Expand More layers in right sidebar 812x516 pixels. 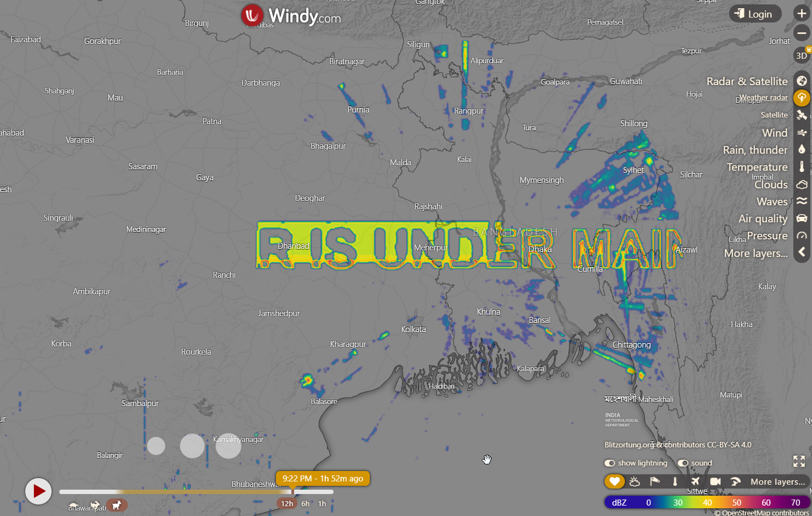point(756,253)
